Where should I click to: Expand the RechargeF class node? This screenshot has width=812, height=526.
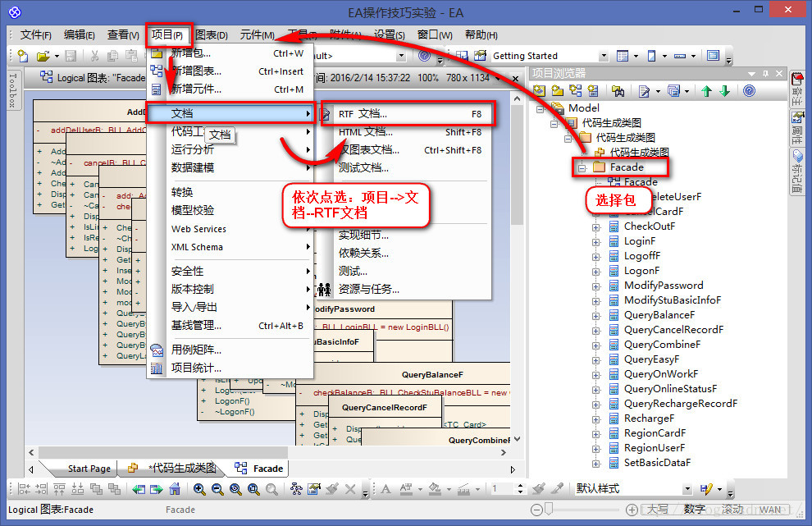point(596,419)
